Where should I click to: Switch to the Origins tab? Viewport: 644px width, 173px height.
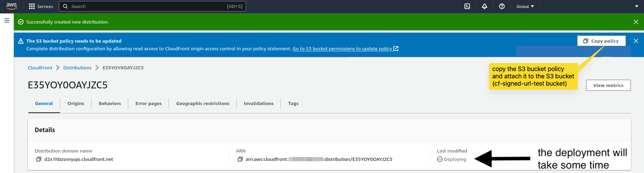point(76,103)
